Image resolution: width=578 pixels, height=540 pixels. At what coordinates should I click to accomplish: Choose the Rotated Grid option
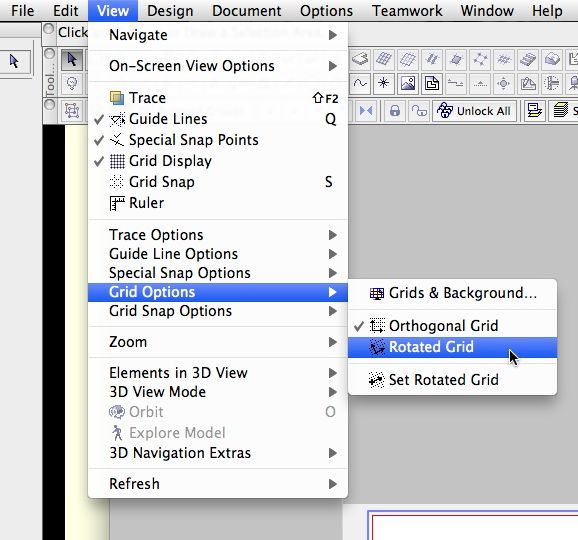click(x=452, y=347)
